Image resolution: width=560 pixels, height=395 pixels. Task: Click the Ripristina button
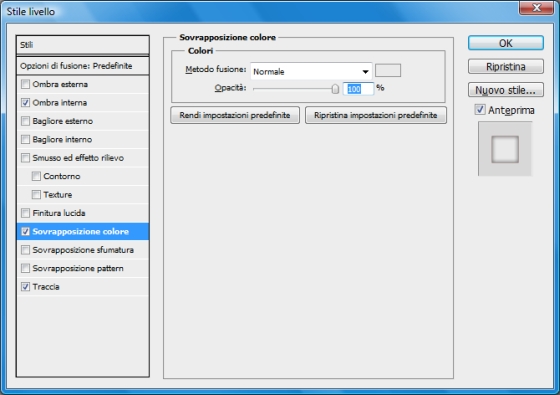click(x=506, y=67)
